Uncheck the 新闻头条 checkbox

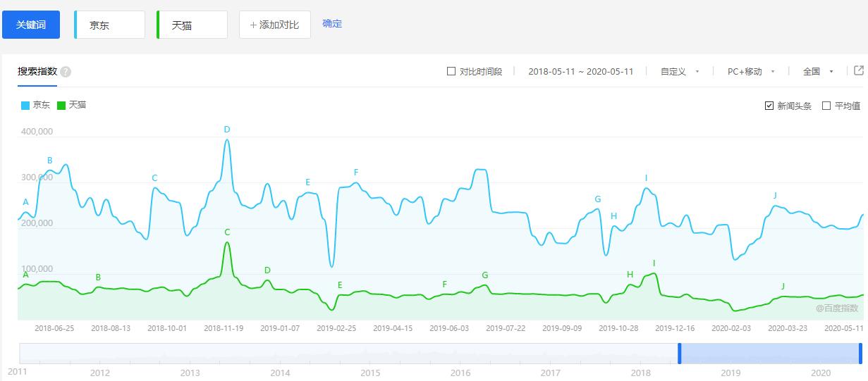point(769,106)
